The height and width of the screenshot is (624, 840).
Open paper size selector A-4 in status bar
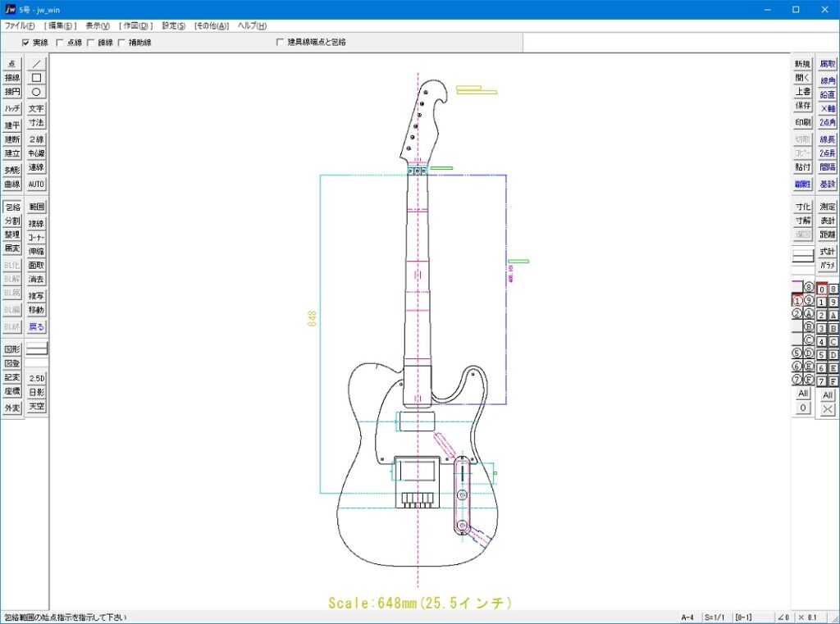tap(687, 617)
